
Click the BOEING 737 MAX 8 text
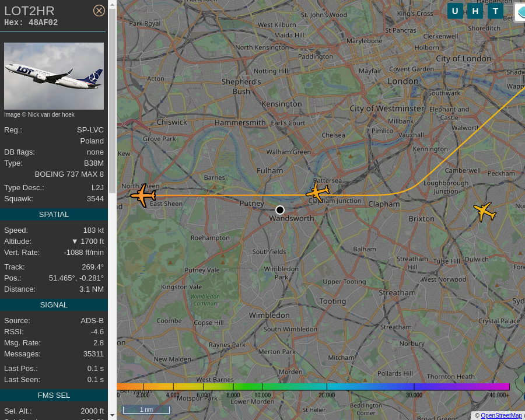click(69, 174)
